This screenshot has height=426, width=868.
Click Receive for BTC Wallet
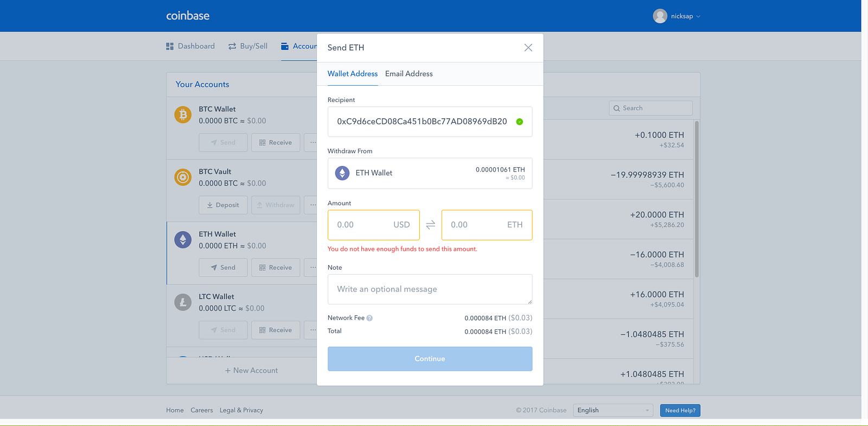(276, 142)
